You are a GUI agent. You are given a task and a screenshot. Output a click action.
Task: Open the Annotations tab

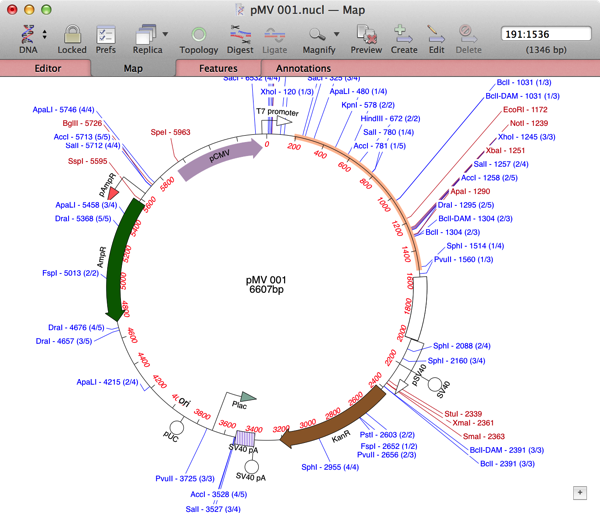303,68
